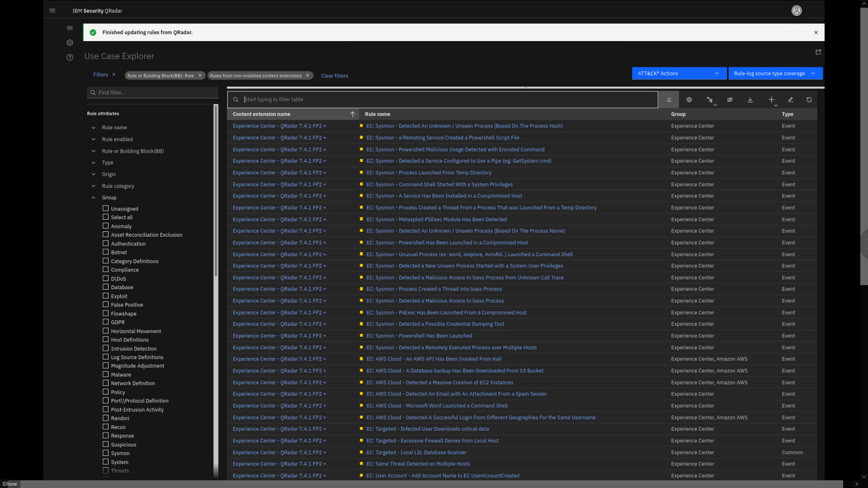The height and width of the screenshot is (488, 868).
Task: Click the hierarchy tree view icon
Action: tap(710, 100)
